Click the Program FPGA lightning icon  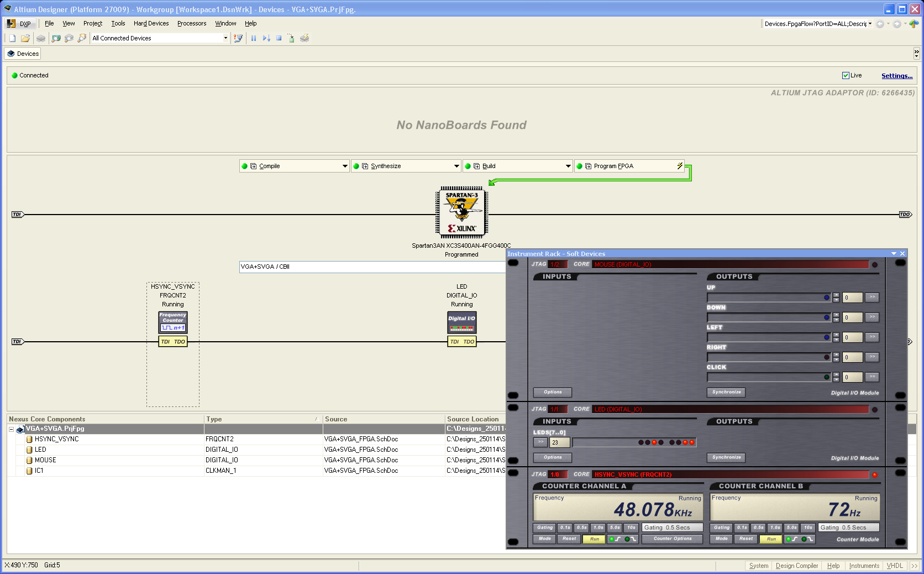680,166
